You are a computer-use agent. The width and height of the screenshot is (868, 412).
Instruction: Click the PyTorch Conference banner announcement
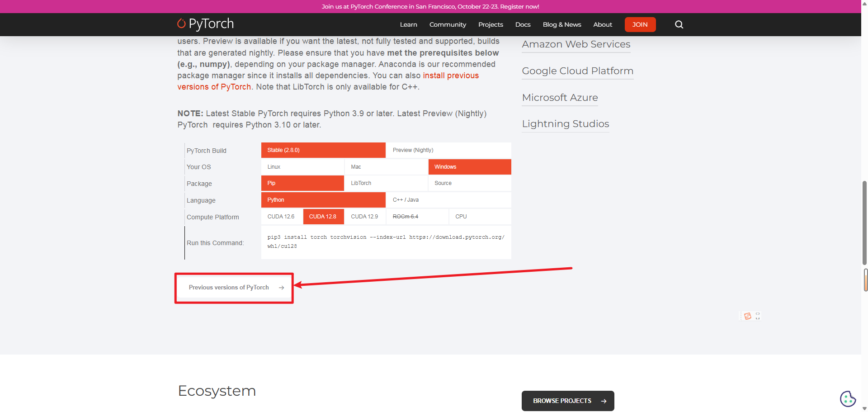click(x=430, y=6)
